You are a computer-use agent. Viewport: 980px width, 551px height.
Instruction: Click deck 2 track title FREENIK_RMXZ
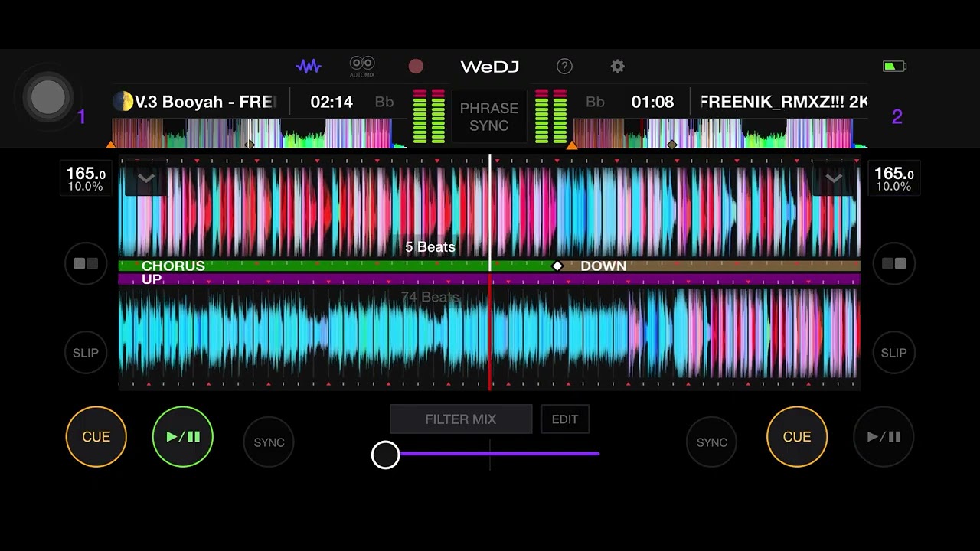click(x=783, y=102)
